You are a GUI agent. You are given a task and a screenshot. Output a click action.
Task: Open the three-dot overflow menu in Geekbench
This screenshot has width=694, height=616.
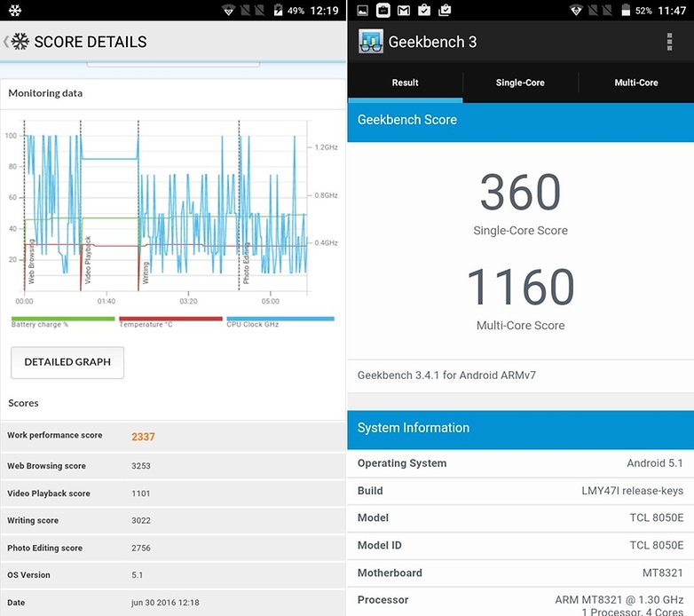[669, 42]
